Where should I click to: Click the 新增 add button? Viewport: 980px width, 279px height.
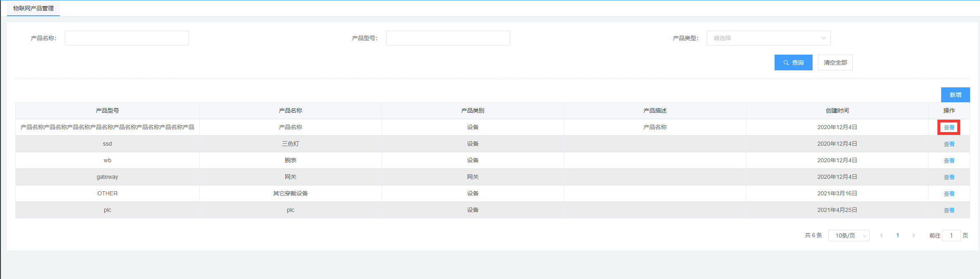[955, 95]
